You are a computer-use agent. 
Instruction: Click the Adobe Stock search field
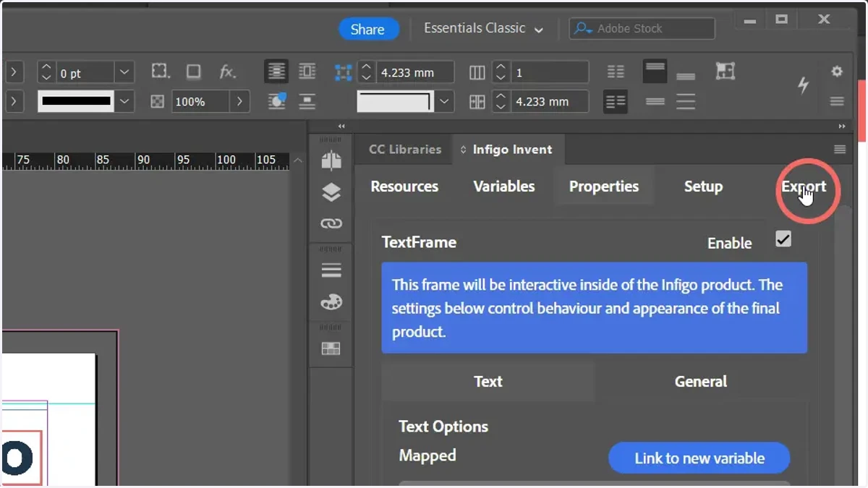pos(642,29)
